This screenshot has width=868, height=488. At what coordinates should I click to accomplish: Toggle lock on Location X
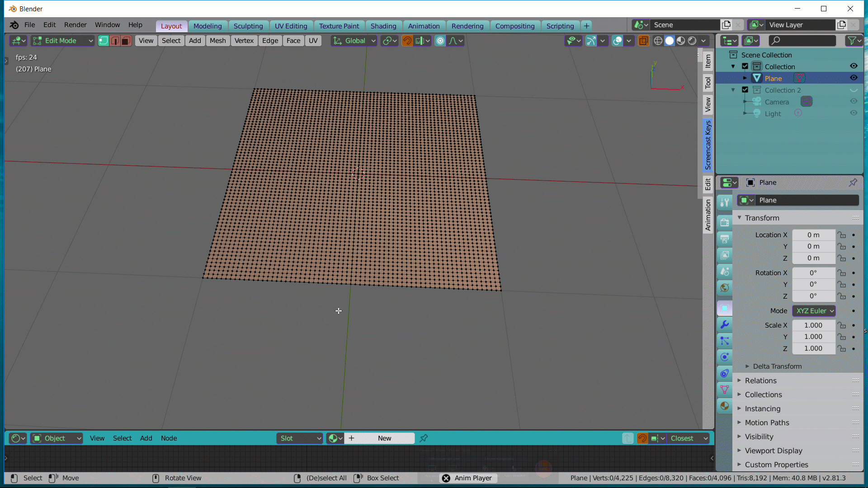[x=842, y=235]
